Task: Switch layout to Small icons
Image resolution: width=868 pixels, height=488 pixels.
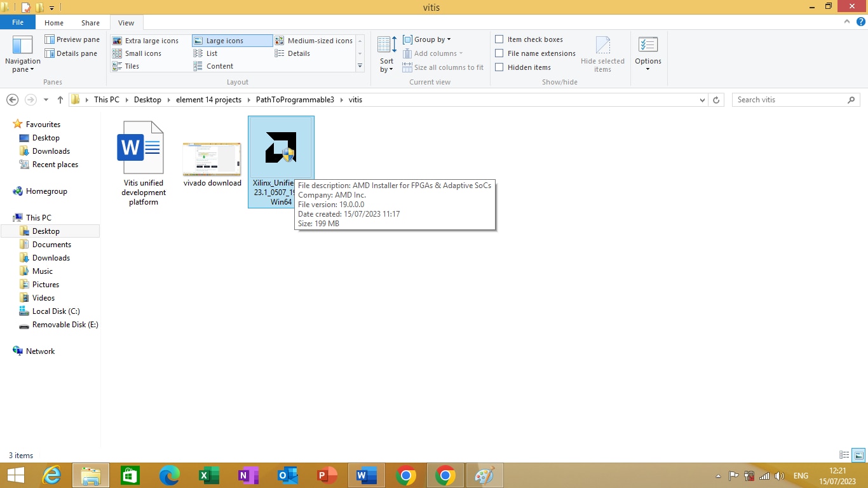Action: click(x=137, y=53)
